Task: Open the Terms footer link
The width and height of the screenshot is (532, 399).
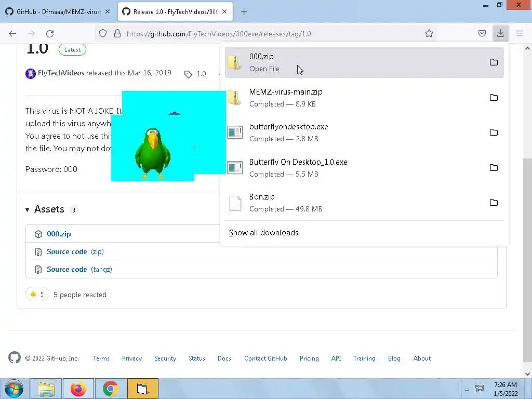Action: point(101,358)
